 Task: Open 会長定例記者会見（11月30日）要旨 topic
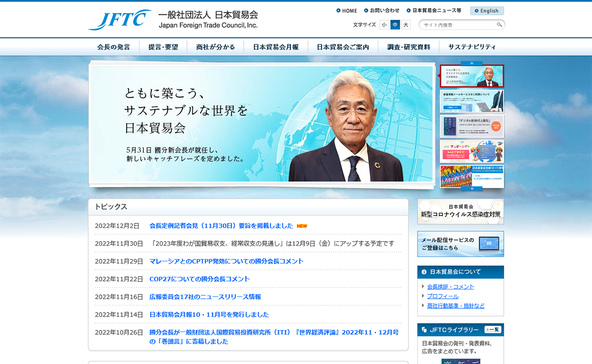pyautogui.click(x=221, y=226)
